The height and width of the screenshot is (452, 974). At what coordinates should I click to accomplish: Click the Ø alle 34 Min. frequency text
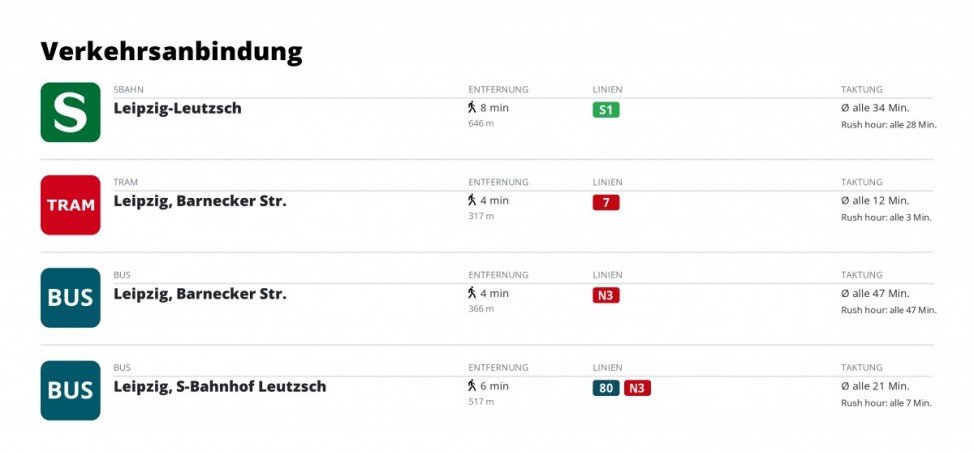click(x=875, y=108)
